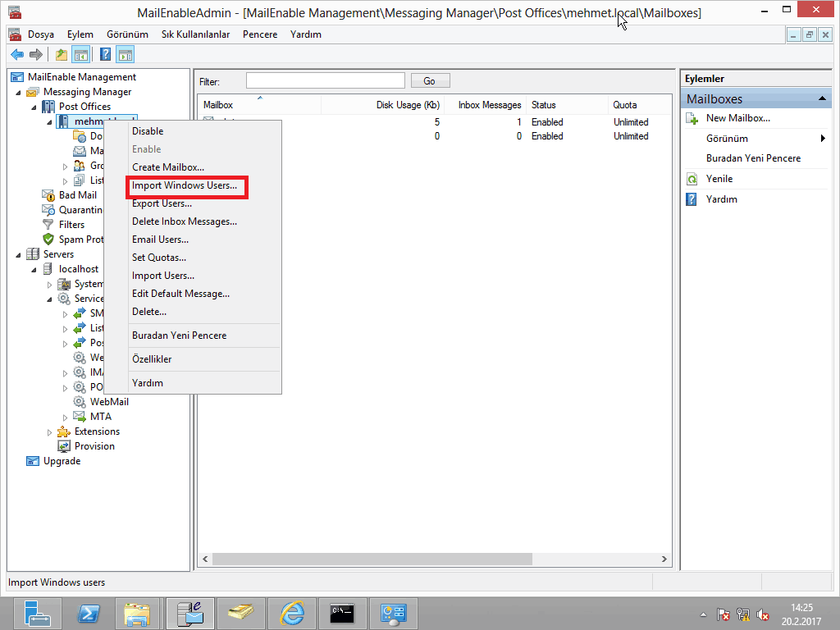840x630 pixels.
Task: Click the Extensions puzzle icon
Action: point(64,431)
